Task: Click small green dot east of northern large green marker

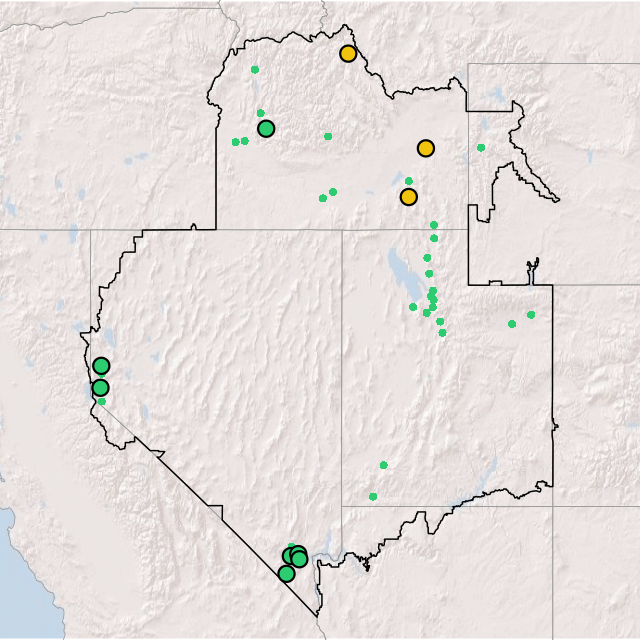Action: (328, 137)
